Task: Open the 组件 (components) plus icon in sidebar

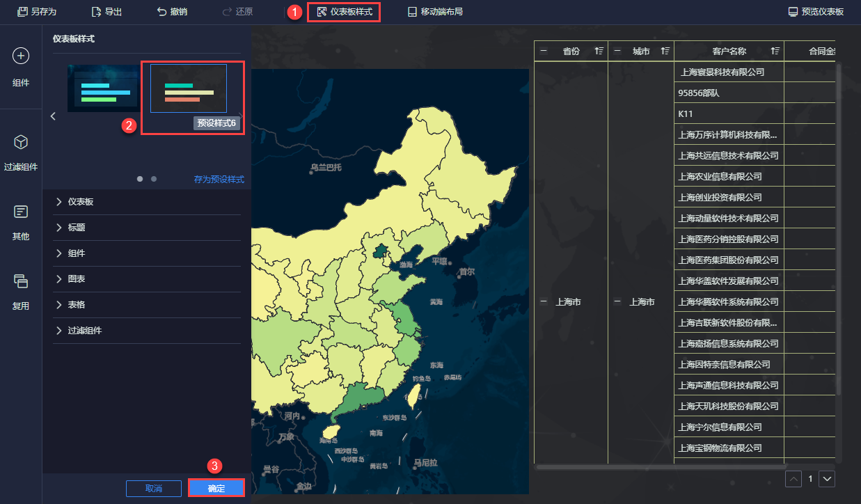Action: pyautogui.click(x=21, y=56)
